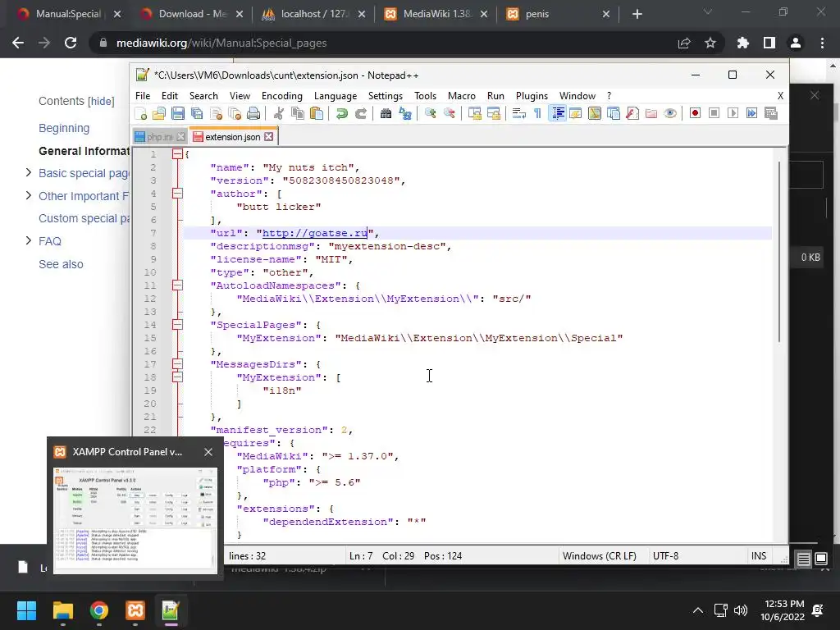Click the Paste clipboard icon
840x630 pixels.
[317, 113]
